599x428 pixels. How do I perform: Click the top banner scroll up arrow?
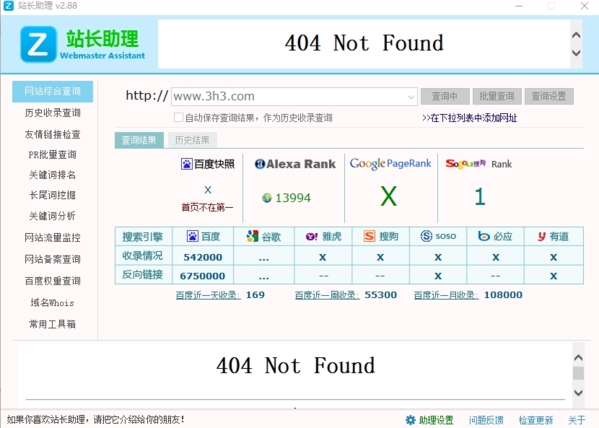[576, 35]
